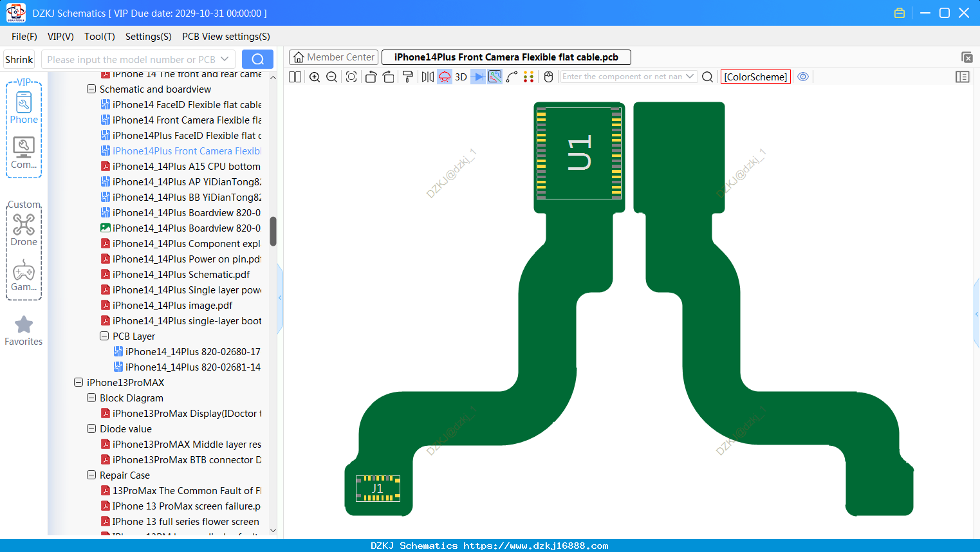Open the dzkj16888.com link in status bar

point(535,546)
